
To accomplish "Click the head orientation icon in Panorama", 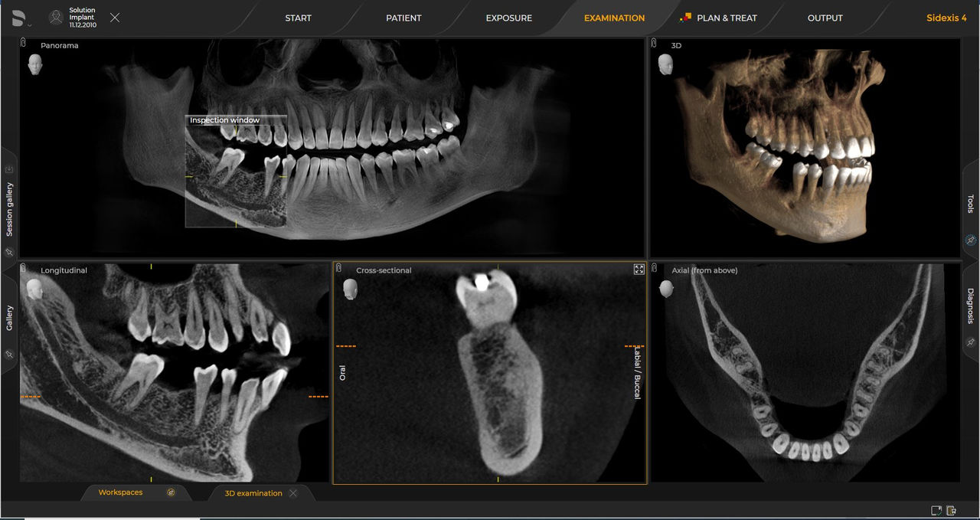I will click(35, 64).
